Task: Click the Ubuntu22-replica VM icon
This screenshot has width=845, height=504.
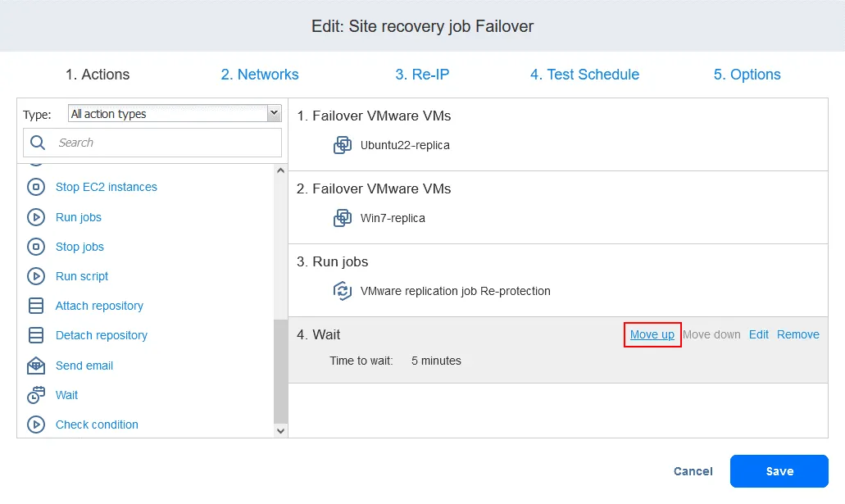Action: (343, 146)
